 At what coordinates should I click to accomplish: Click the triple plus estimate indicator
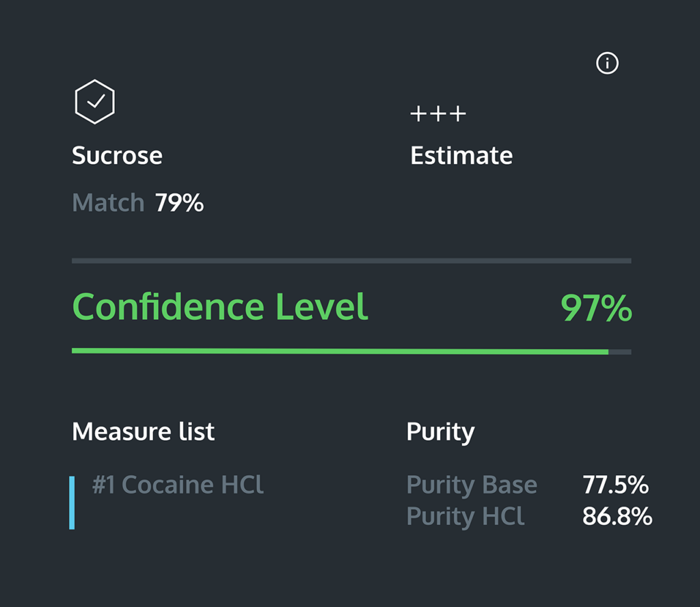coord(438,113)
